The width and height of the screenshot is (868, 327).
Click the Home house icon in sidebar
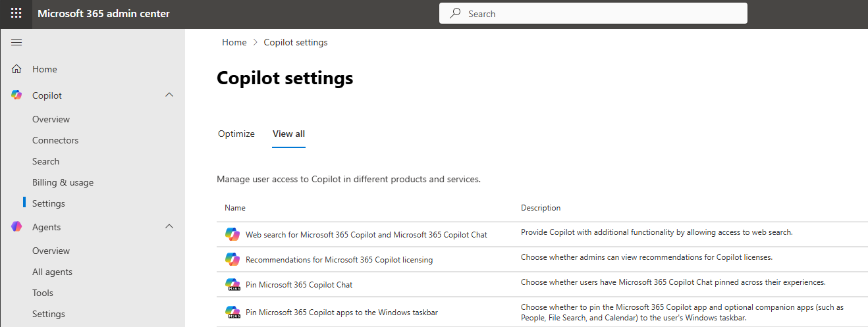(x=16, y=69)
